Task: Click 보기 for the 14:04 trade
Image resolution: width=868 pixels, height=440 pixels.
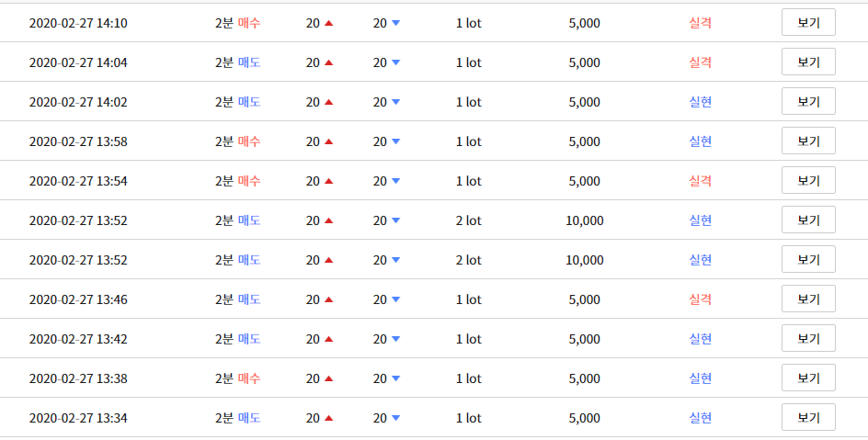Action: [808, 62]
